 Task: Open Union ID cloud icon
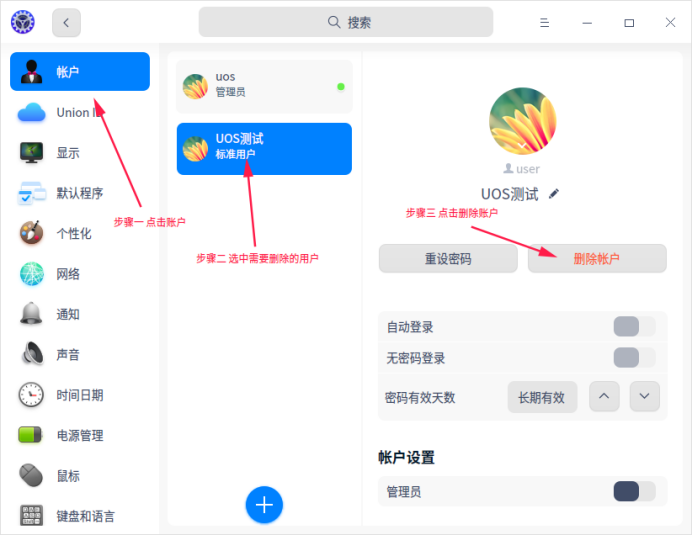(x=31, y=113)
